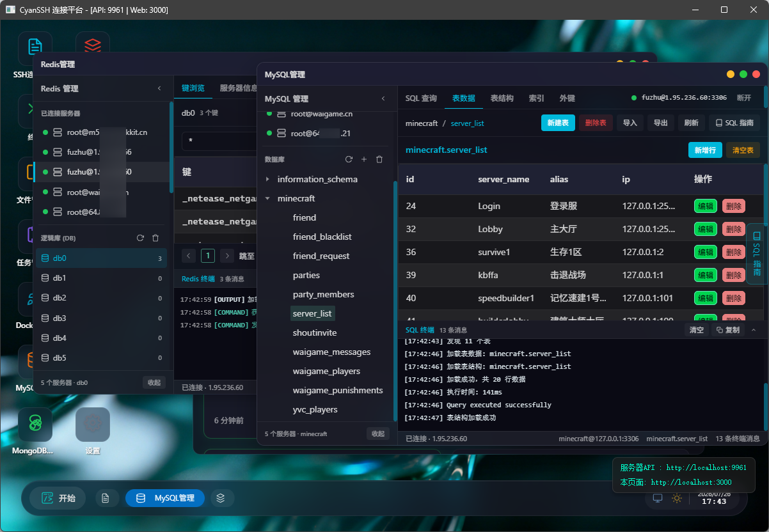
Task: Switch to the SQL 查询 tab
Action: pos(421,98)
